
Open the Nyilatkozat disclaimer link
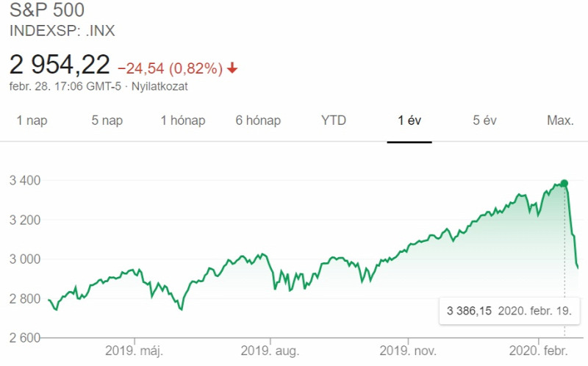[x=159, y=87]
